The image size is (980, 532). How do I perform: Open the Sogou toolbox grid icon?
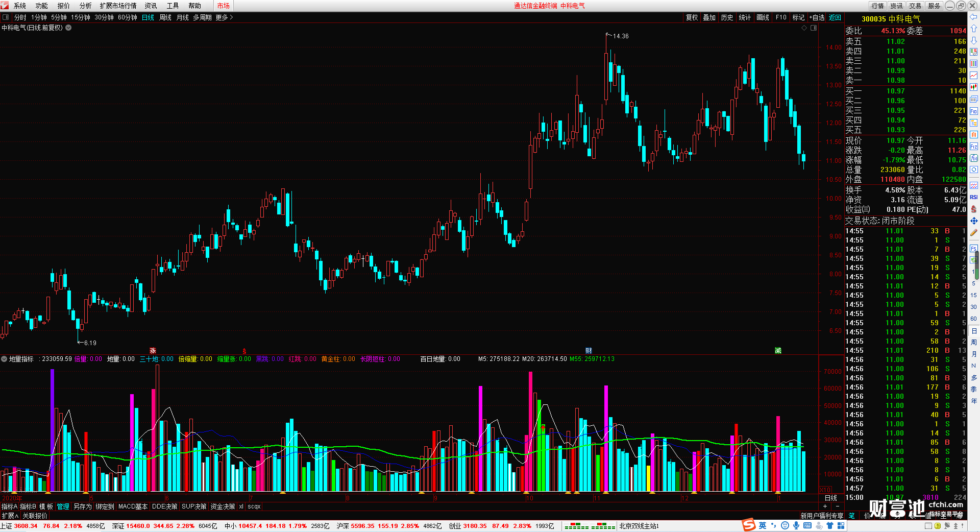(x=841, y=525)
